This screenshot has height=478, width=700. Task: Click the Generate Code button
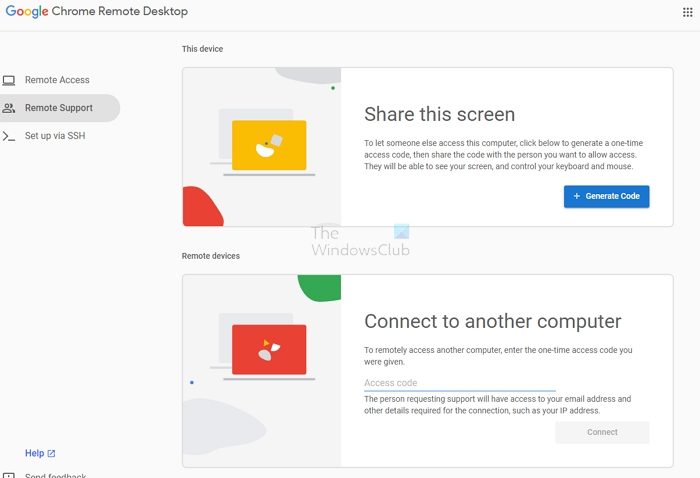pos(606,196)
